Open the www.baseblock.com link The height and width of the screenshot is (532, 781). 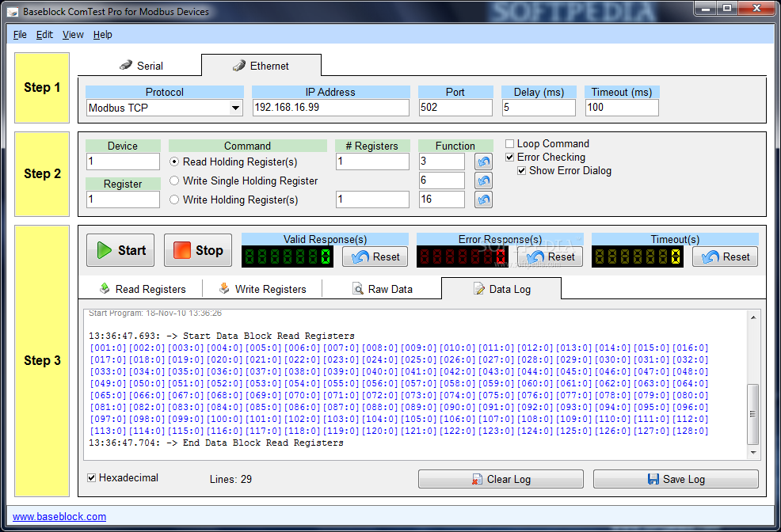pos(59,517)
